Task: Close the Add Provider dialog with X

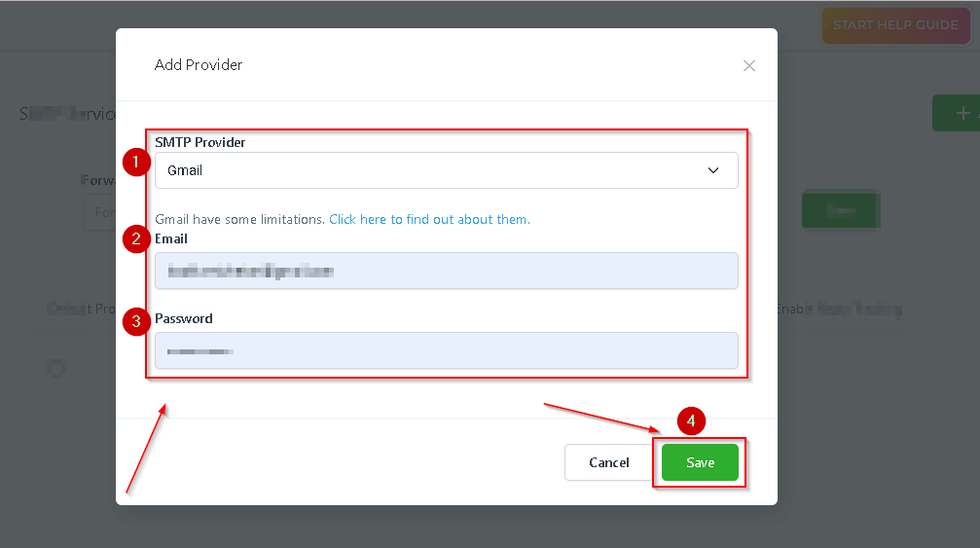Action: tap(748, 66)
